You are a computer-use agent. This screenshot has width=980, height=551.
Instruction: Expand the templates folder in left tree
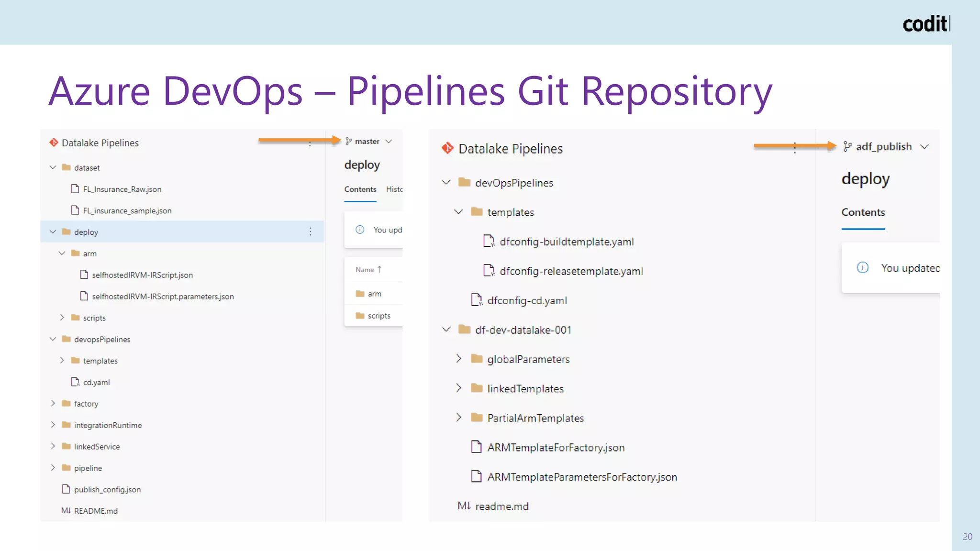(62, 360)
